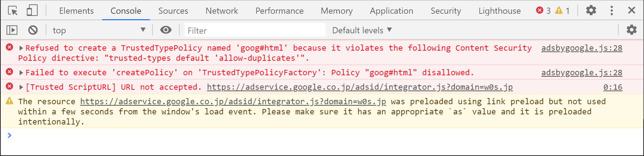Viewport: 644px width, 156px height.
Task: Switch to the Lighthouse tab
Action: click(499, 11)
